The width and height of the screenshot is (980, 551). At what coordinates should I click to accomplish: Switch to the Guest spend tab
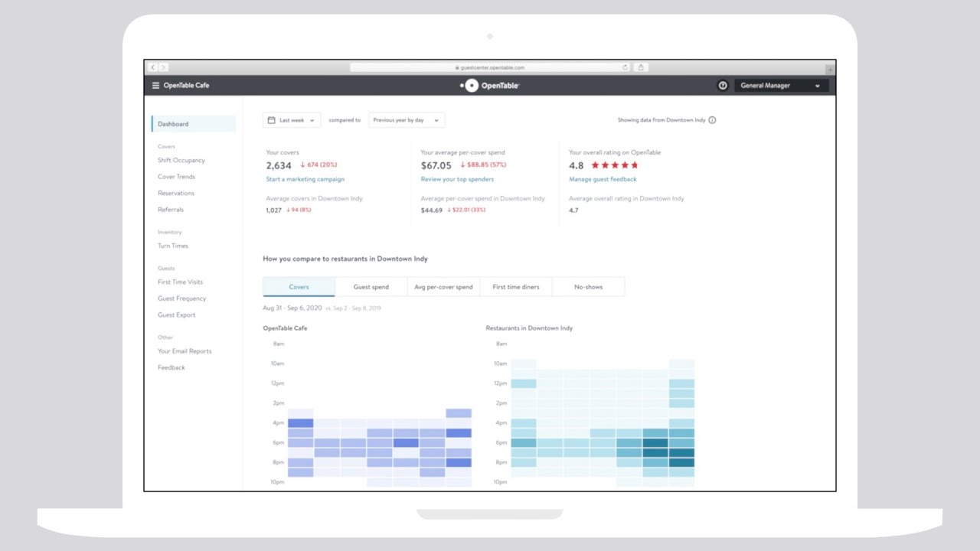point(371,287)
